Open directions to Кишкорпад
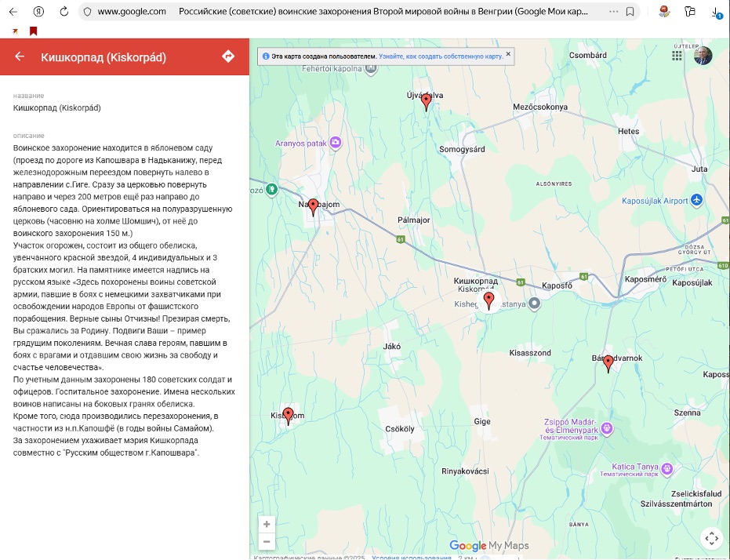Viewport: 730px width, 560px height. (228, 56)
